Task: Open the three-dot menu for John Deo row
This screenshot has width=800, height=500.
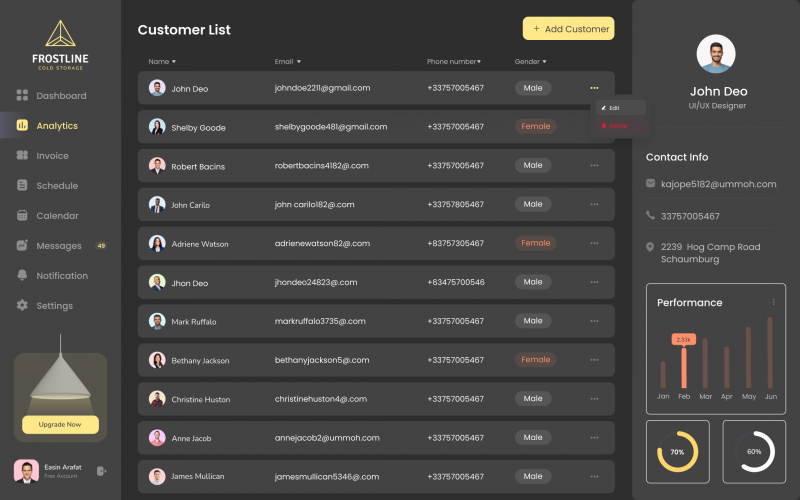Action: (x=594, y=88)
